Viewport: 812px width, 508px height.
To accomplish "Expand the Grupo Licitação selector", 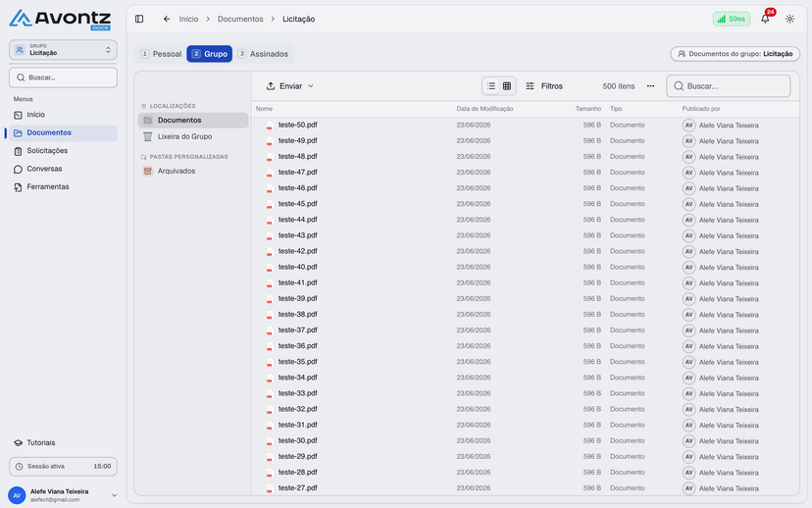I will pyautogui.click(x=63, y=50).
